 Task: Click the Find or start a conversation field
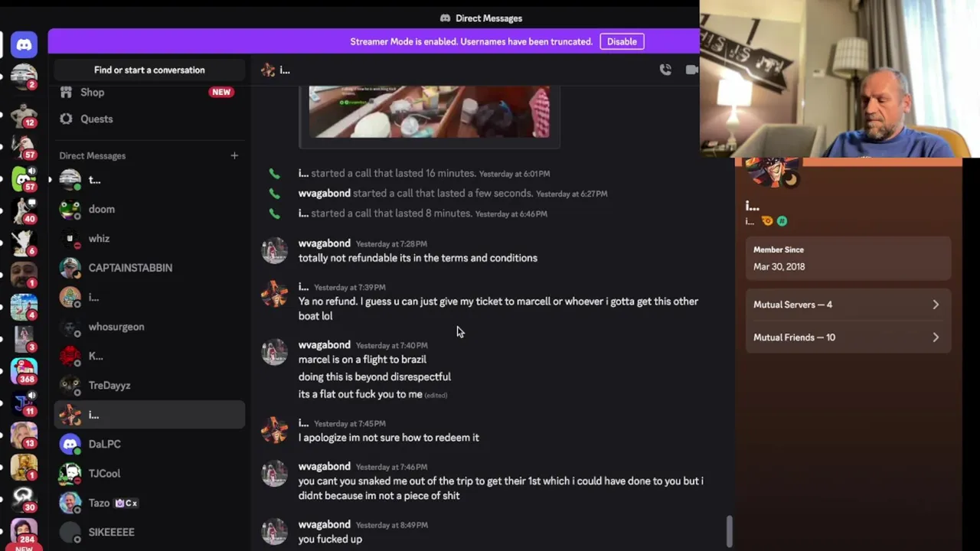[149, 70]
